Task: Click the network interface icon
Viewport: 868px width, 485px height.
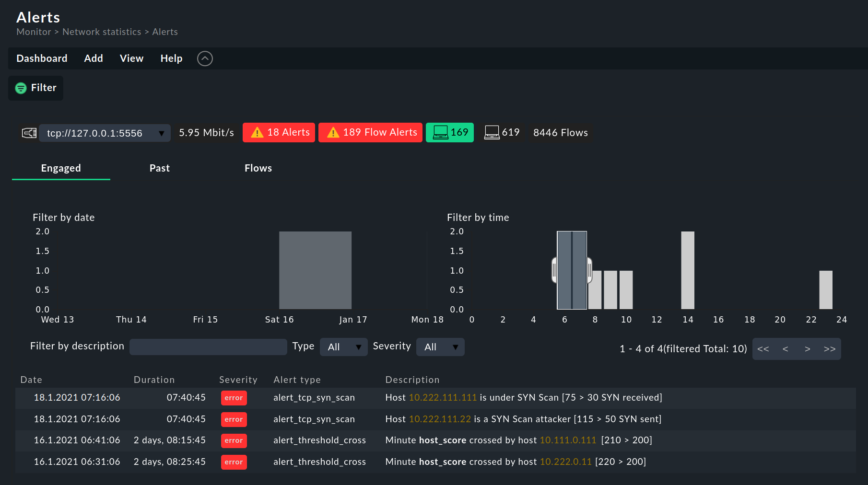Action: 29,133
